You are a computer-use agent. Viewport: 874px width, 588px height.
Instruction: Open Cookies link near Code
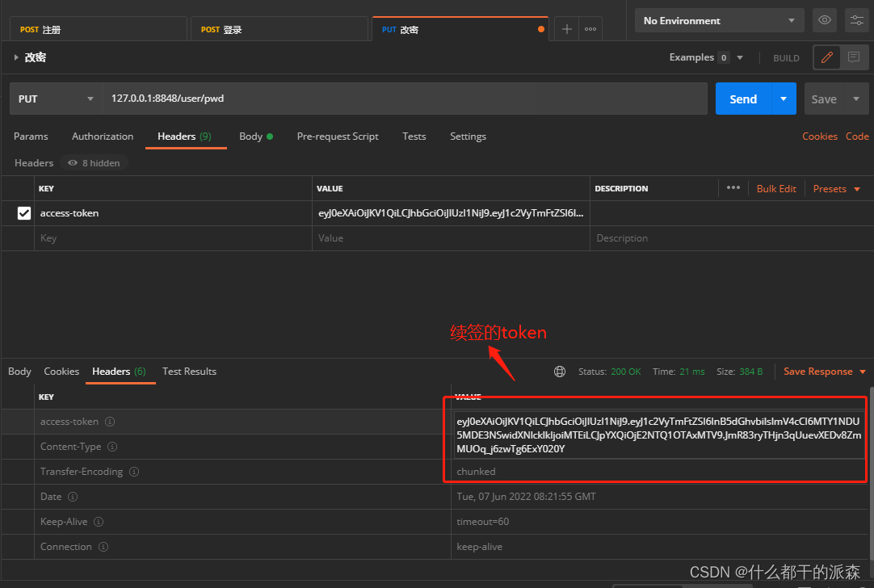[x=819, y=136]
